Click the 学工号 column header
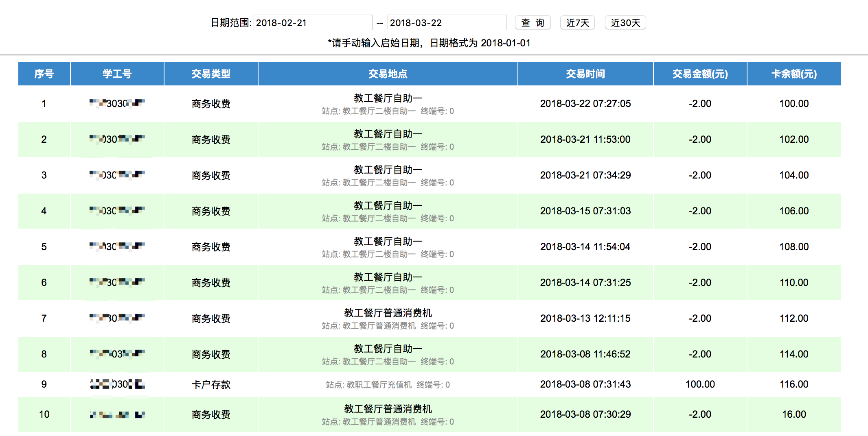Image resolution: width=868 pixels, height=436 pixels. (117, 74)
